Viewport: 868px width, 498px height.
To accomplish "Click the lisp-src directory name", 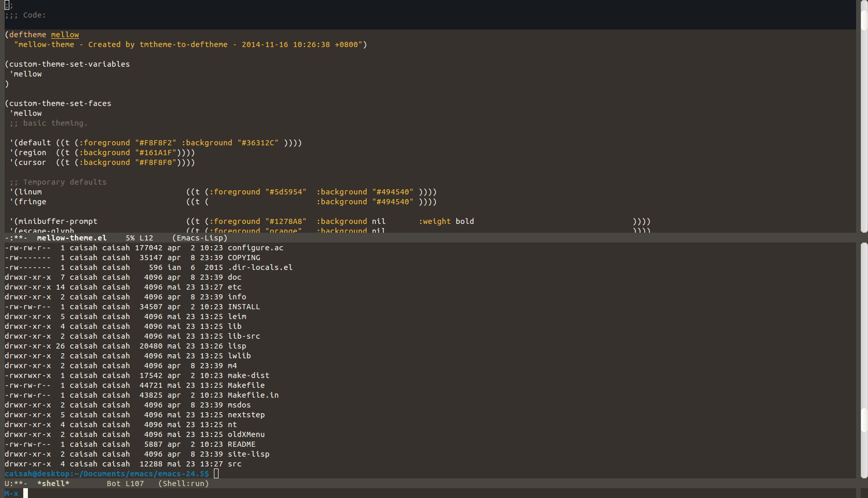I will (x=244, y=336).
